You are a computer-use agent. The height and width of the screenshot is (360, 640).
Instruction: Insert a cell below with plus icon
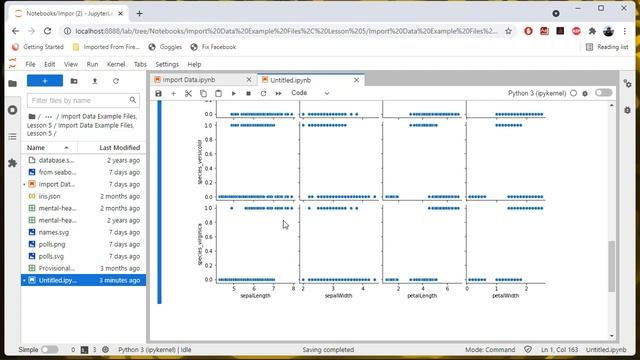tap(173, 93)
